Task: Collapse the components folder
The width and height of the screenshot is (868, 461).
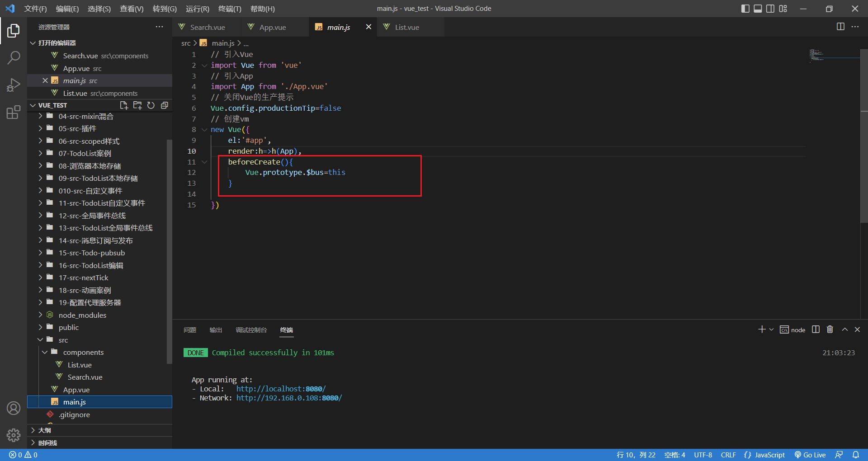Action: (x=83, y=353)
